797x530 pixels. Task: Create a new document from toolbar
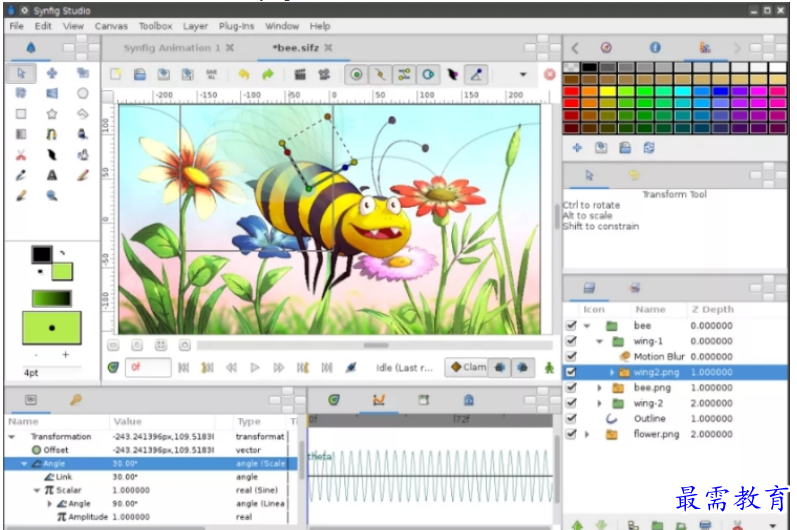coord(116,75)
